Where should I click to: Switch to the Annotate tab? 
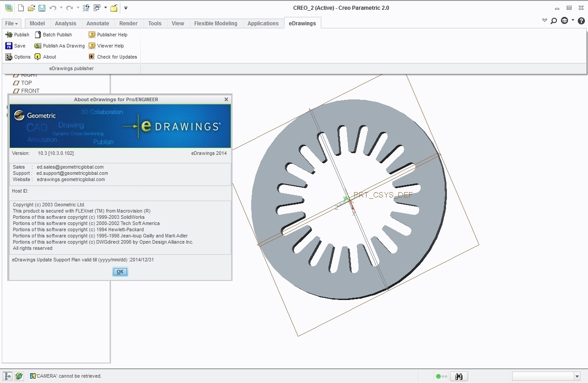pos(98,24)
